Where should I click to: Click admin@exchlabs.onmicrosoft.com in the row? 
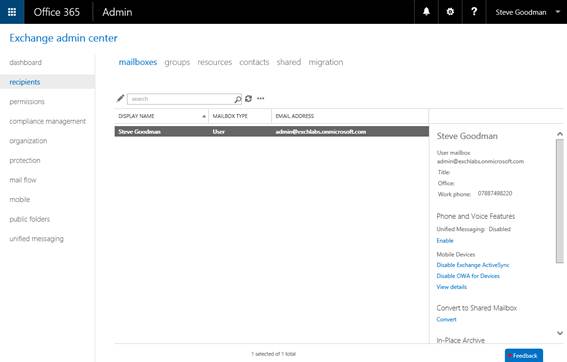[321, 132]
